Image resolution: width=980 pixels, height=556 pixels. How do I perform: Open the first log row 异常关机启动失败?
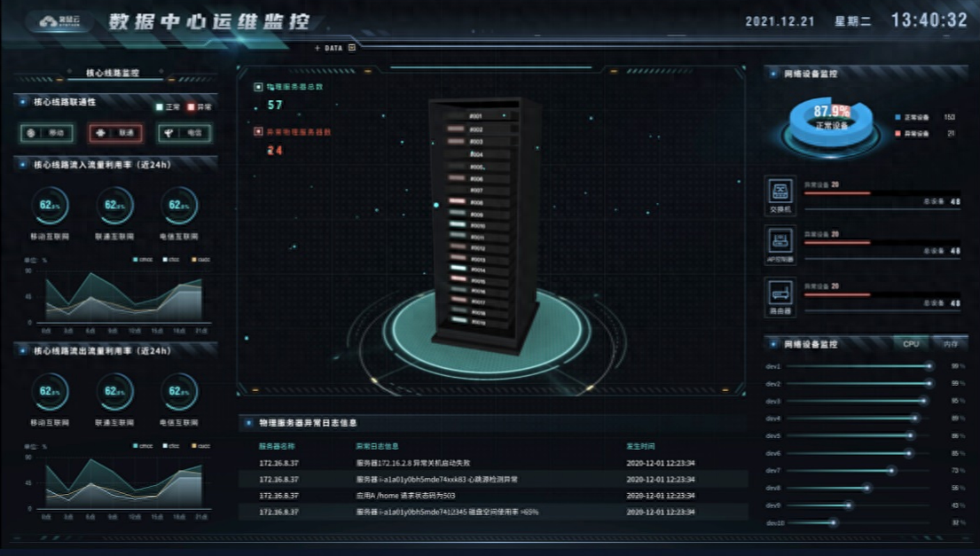click(493, 463)
